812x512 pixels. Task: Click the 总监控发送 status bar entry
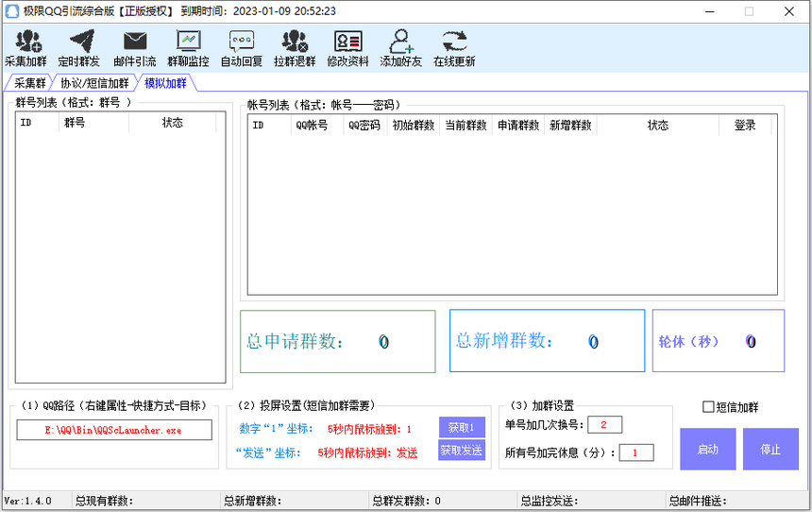point(550,501)
